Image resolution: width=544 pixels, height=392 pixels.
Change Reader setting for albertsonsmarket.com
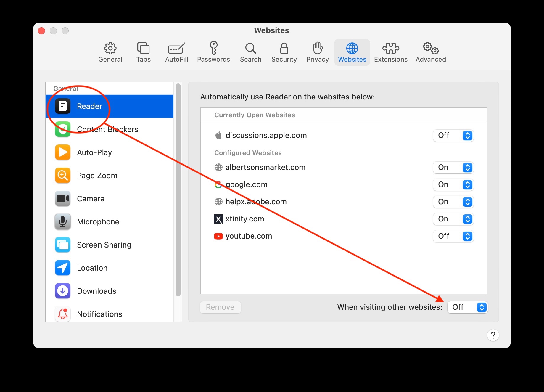tap(453, 168)
